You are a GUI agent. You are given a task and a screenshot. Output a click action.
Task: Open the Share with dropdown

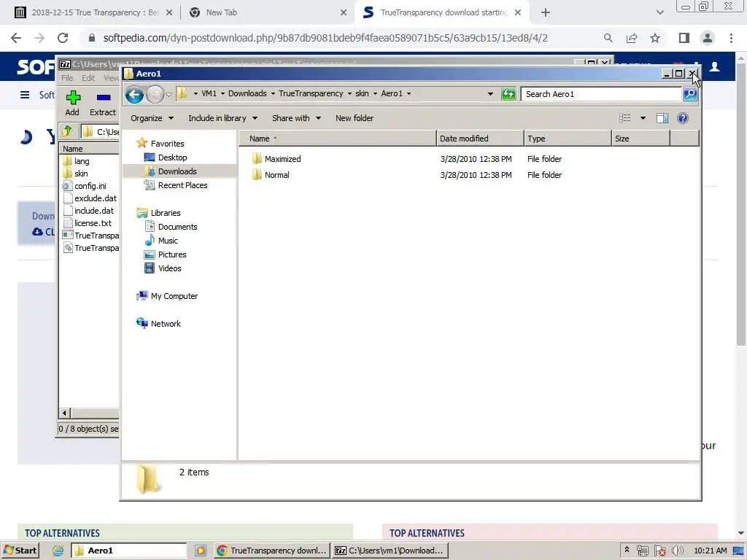[x=296, y=118]
